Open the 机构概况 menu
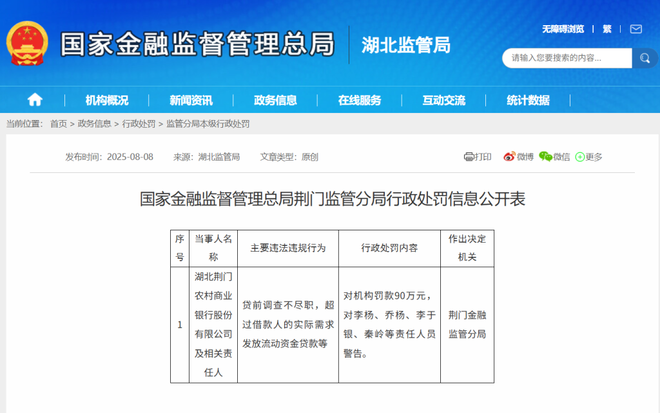The height and width of the screenshot is (413, 660). pos(107,100)
